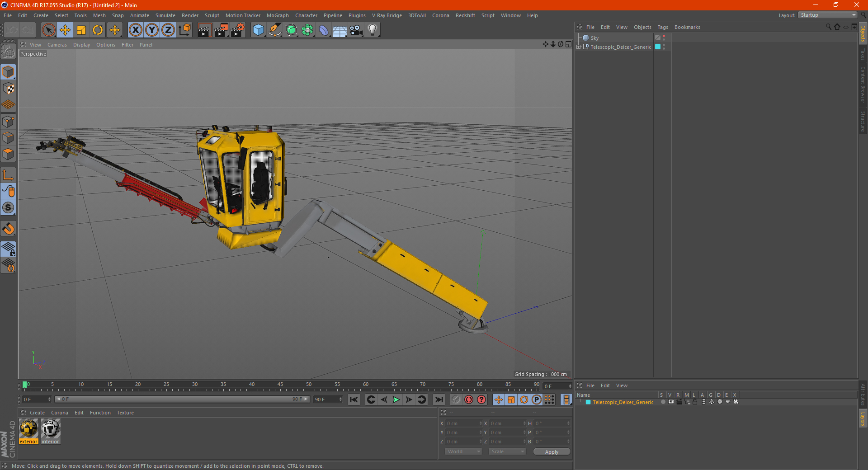The width and height of the screenshot is (868, 470).
Task: Open the Content Browser side tab
Action: click(x=863, y=85)
